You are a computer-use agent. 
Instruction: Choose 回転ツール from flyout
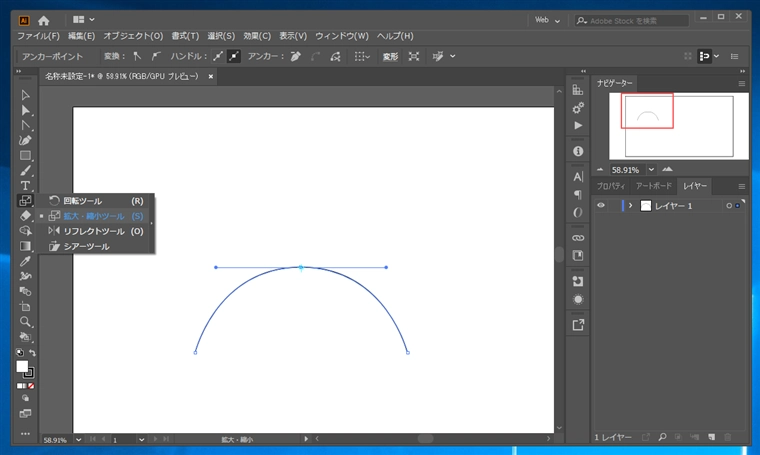[x=95, y=201]
